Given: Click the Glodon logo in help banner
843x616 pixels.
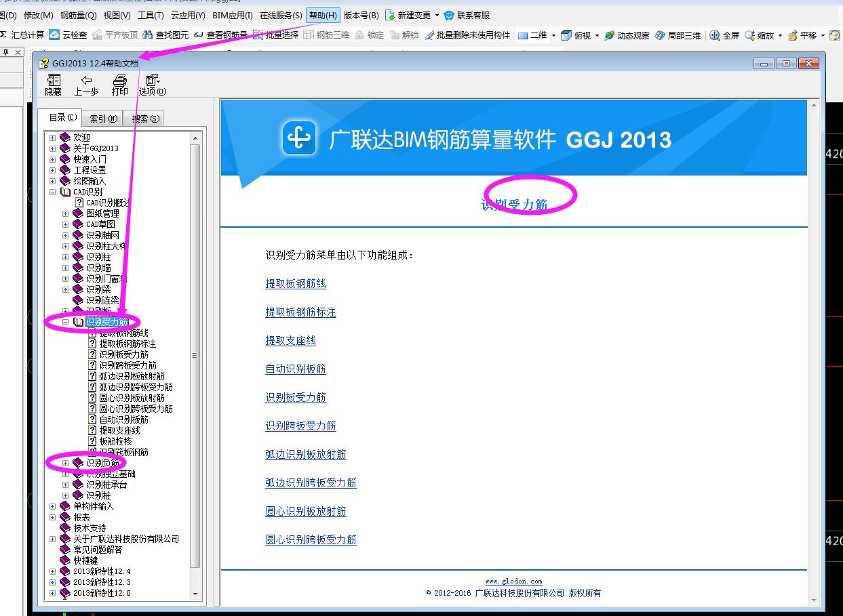Looking at the screenshot, I should point(299,138).
